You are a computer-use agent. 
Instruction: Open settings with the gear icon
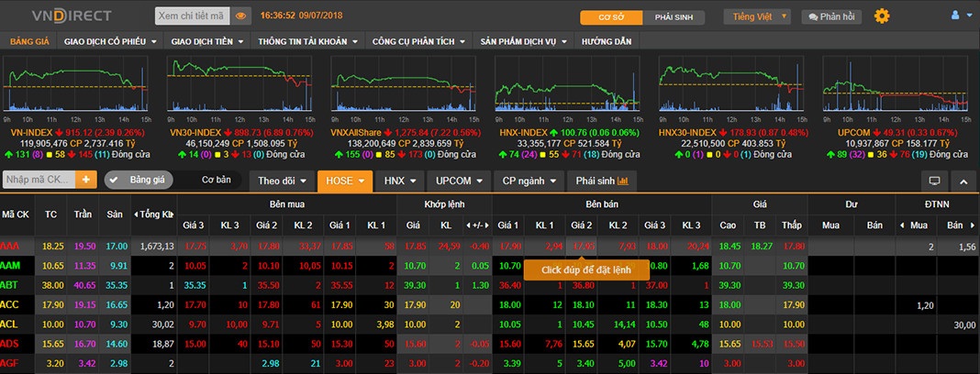click(x=882, y=16)
